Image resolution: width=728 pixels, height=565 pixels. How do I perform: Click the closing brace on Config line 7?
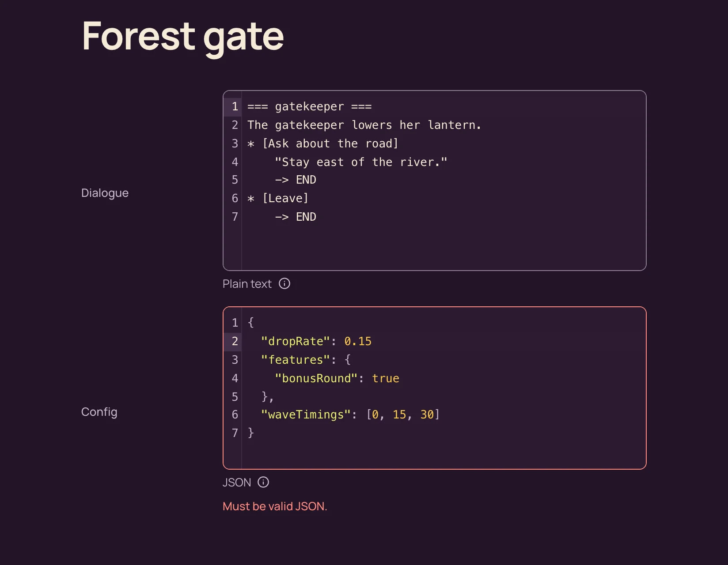tap(251, 433)
